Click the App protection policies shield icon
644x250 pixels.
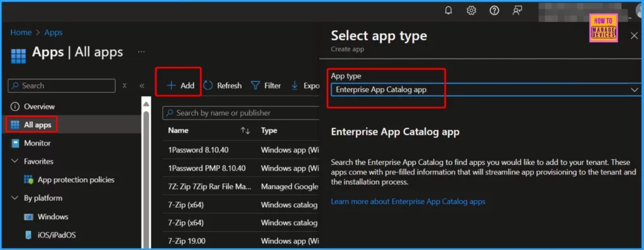point(28,179)
